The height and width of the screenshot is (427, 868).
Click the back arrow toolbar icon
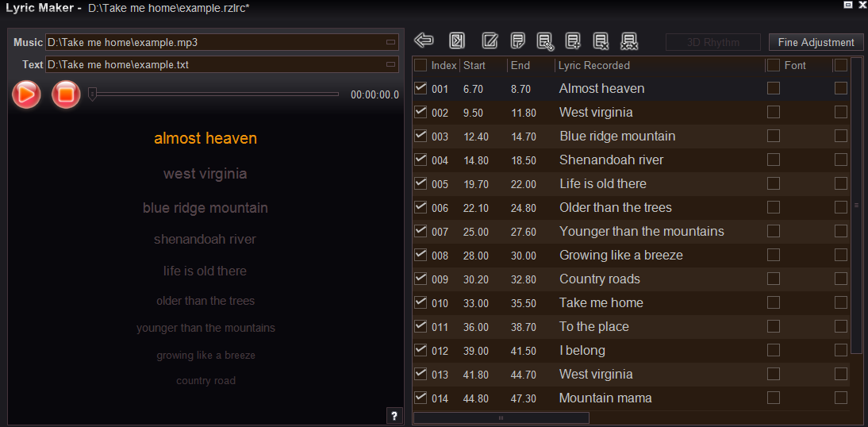click(x=424, y=40)
